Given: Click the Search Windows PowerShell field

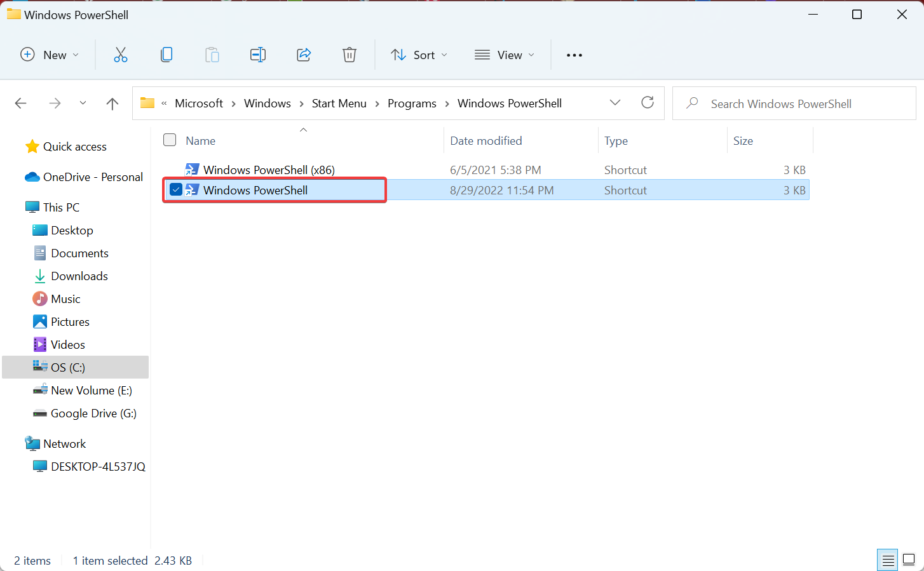Looking at the screenshot, I should point(794,103).
